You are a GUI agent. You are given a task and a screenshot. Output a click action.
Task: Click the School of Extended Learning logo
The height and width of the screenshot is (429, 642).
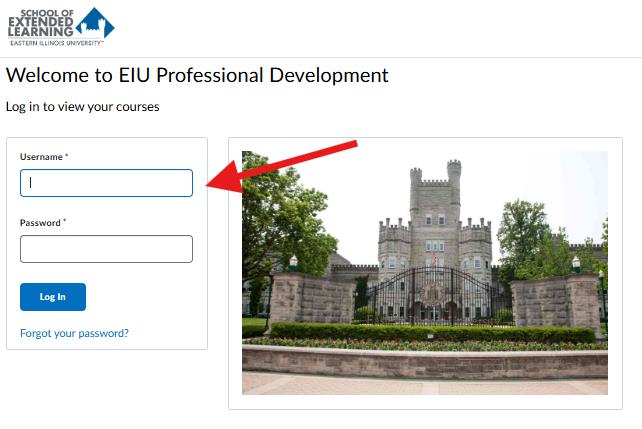point(61,27)
